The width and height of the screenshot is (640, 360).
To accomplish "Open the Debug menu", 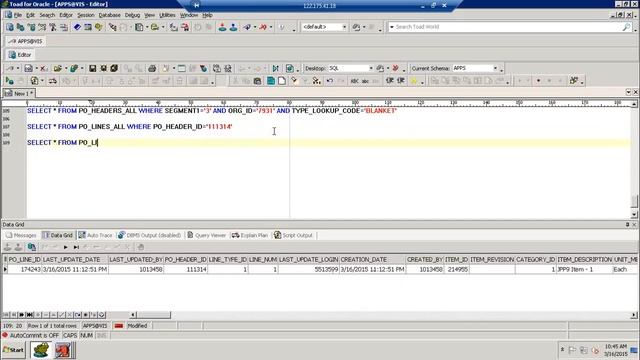I will (x=132, y=15).
